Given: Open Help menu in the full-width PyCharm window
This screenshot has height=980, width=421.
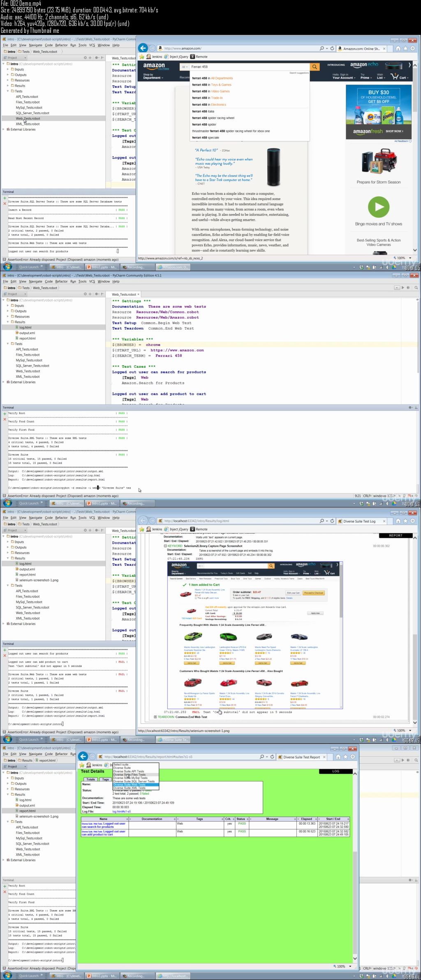Looking at the screenshot, I should point(116,281).
